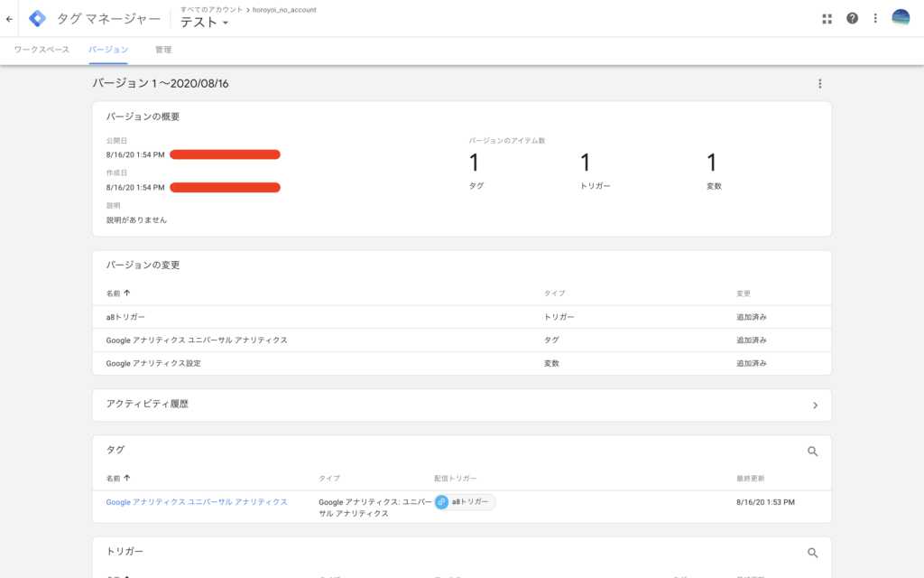
Task: Click the a8トリガー chip link icon
Action: click(441, 502)
